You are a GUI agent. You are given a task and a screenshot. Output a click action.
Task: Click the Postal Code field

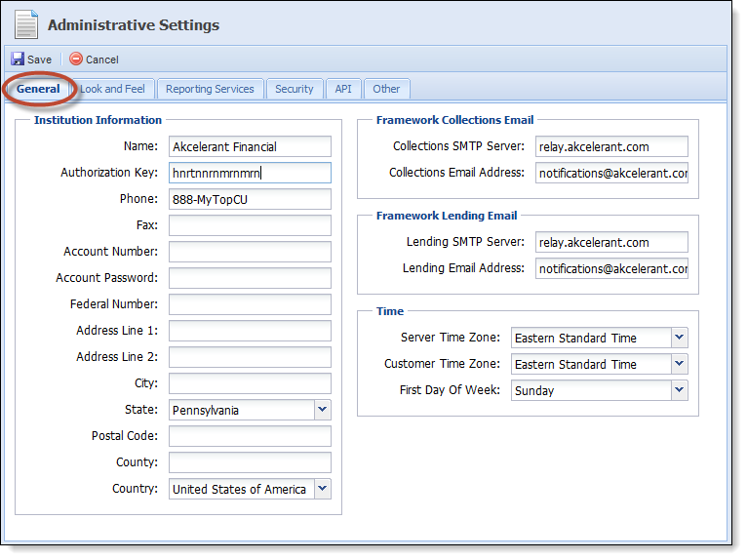click(250, 436)
